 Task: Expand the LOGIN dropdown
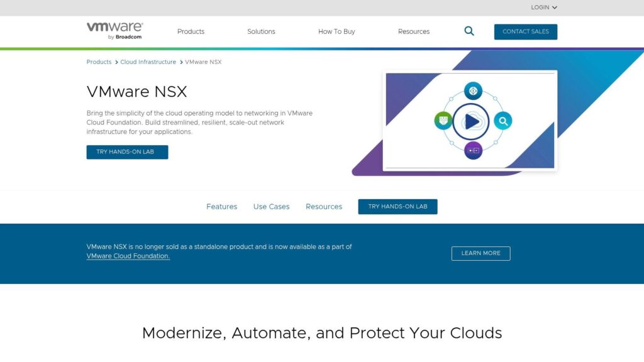click(x=540, y=8)
